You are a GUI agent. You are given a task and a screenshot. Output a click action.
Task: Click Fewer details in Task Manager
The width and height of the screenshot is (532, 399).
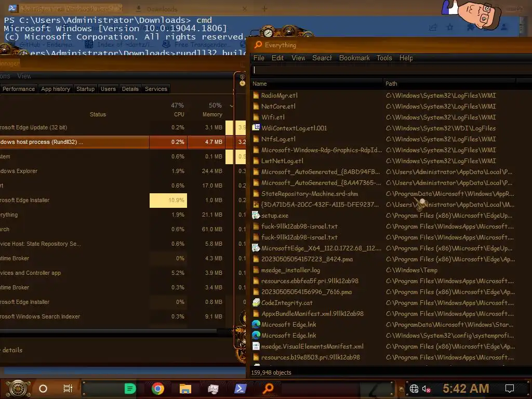click(x=11, y=350)
